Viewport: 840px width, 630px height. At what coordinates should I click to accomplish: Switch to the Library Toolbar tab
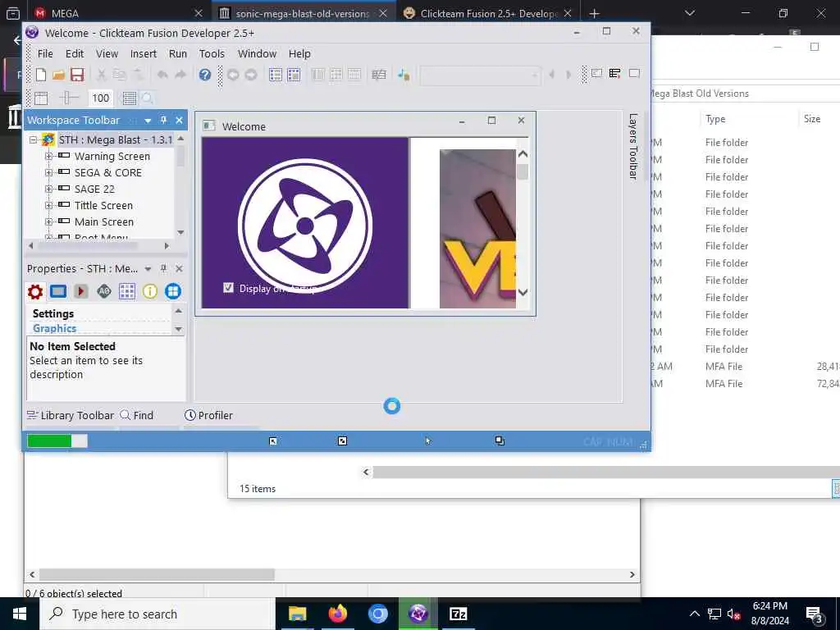pos(71,415)
